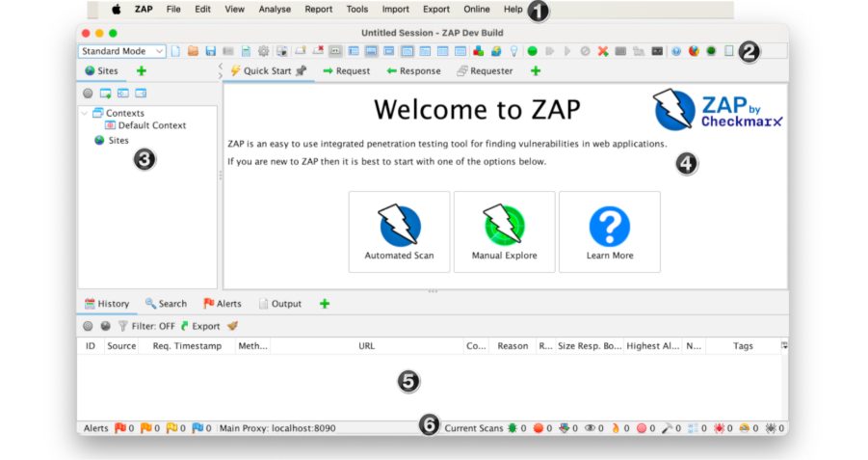Click the flame status icon in footer
Viewport: 868px width, 460px height.
pyautogui.click(x=615, y=428)
